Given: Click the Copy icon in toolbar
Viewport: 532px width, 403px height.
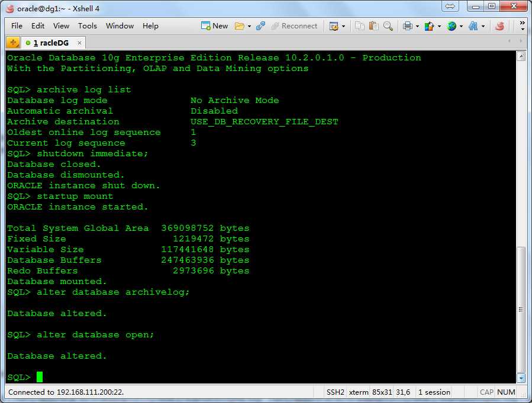Looking at the screenshot, I should (360, 26).
